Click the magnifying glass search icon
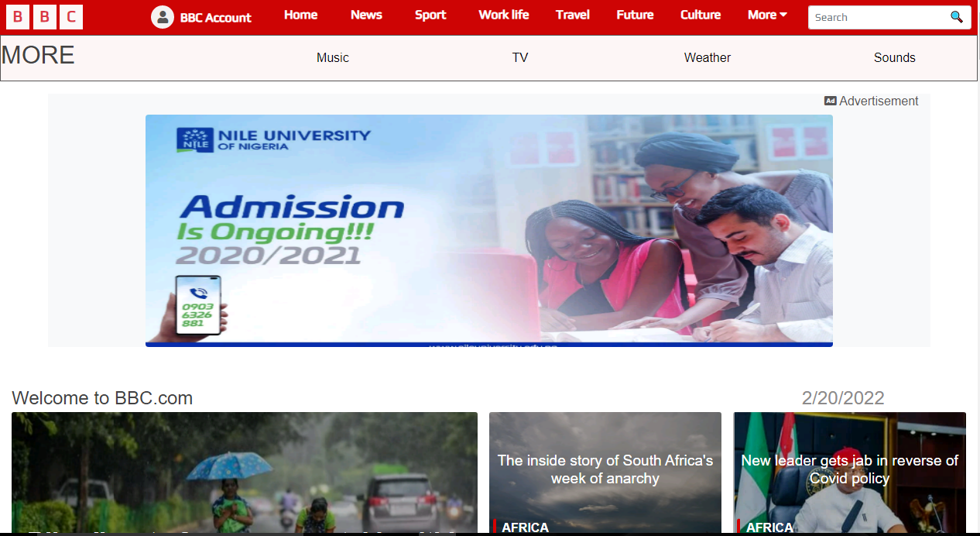The height and width of the screenshot is (536, 980). tap(957, 17)
